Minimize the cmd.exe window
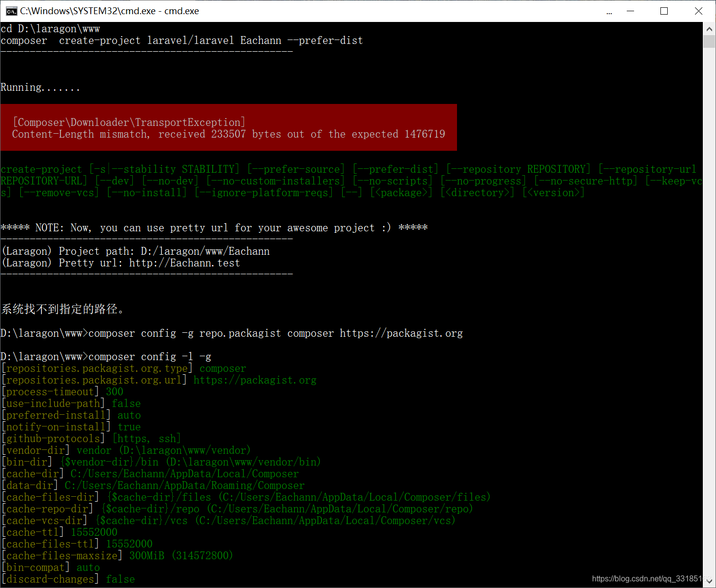The image size is (716, 588). (x=630, y=11)
